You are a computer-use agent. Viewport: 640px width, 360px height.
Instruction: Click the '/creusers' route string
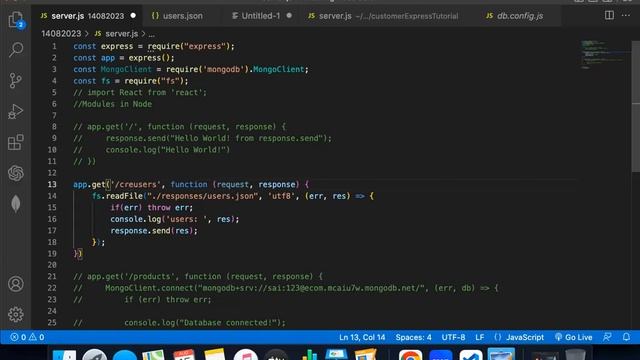click(136, 184)
